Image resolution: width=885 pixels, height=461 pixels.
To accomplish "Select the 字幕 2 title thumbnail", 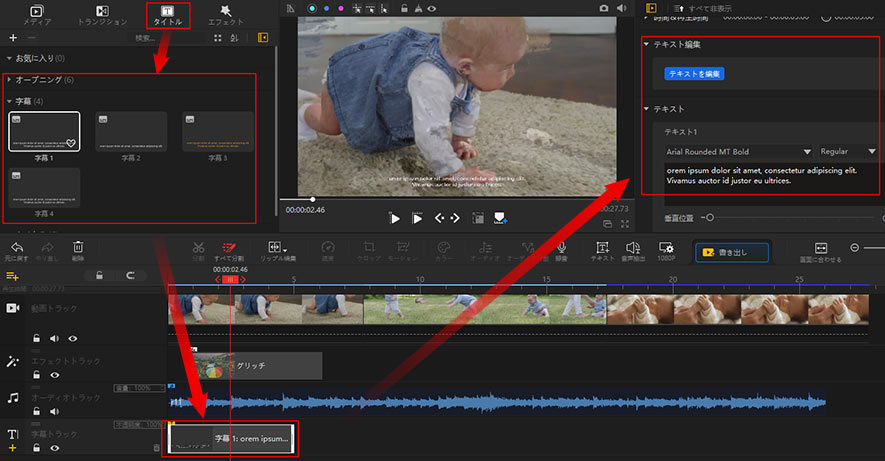I will [x=131, y=131].
